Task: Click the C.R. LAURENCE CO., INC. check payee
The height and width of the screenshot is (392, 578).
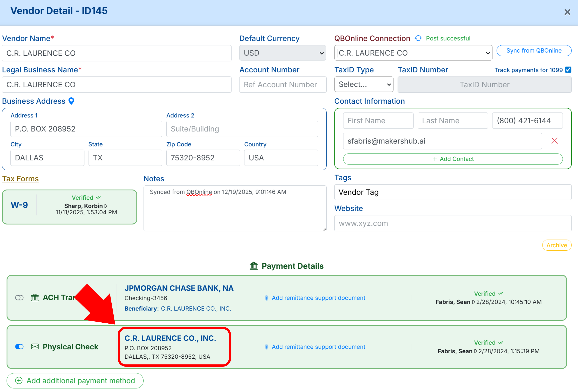Action: pos(170,338)
